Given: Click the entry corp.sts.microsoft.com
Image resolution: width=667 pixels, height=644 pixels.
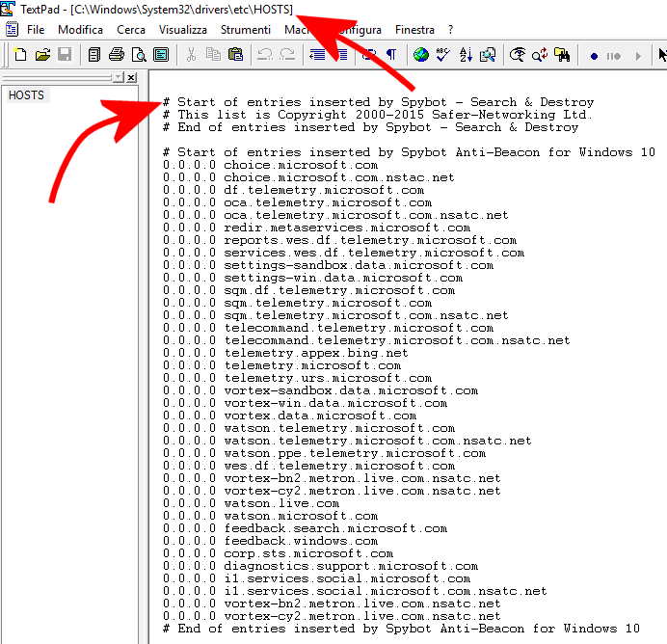Looking at the screenshot, I should pyautogui.click(x=308, y=553).
